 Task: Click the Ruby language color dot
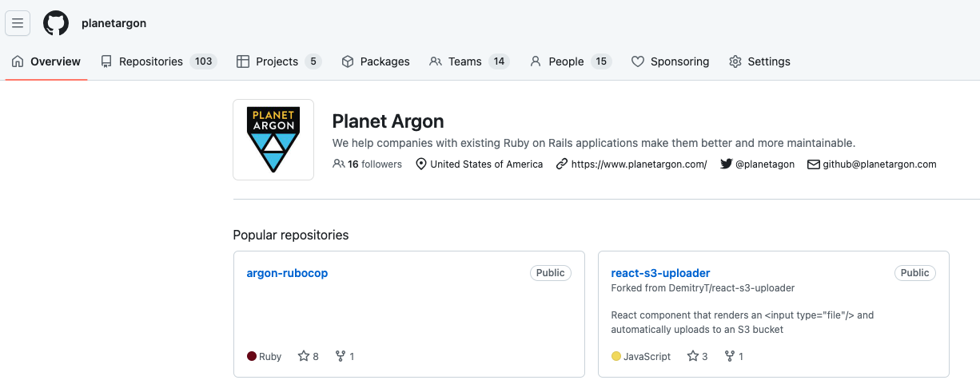tap(252, 356)
